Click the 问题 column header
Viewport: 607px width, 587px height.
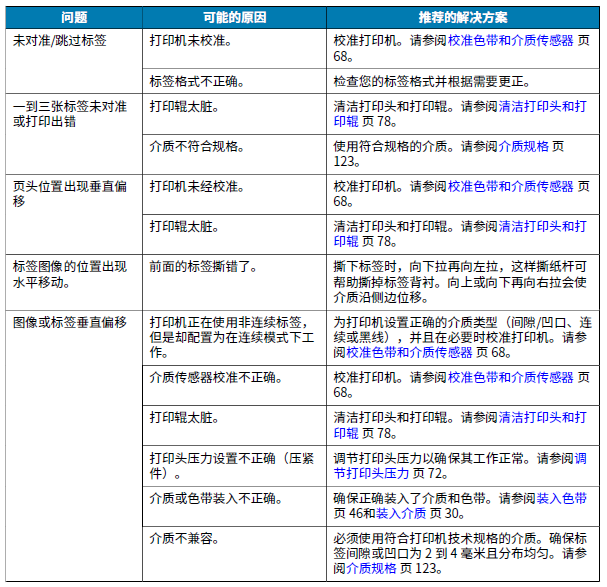click(x=74, y=17)
